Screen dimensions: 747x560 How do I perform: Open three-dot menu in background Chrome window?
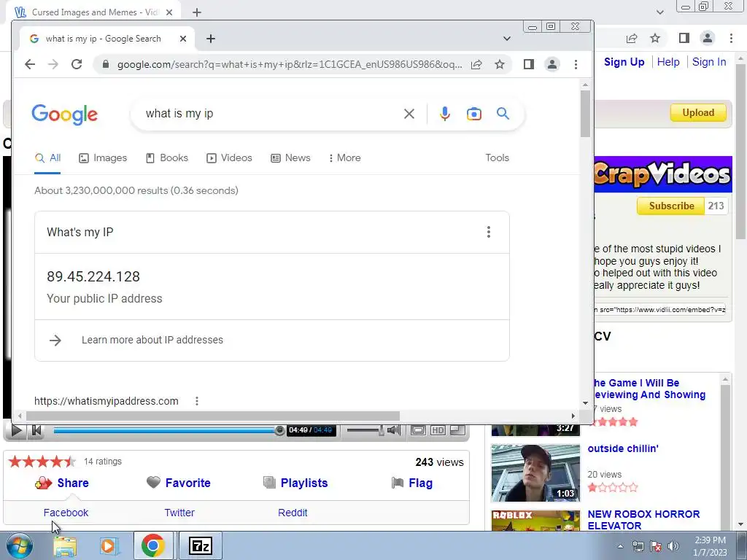click(731, 38)
